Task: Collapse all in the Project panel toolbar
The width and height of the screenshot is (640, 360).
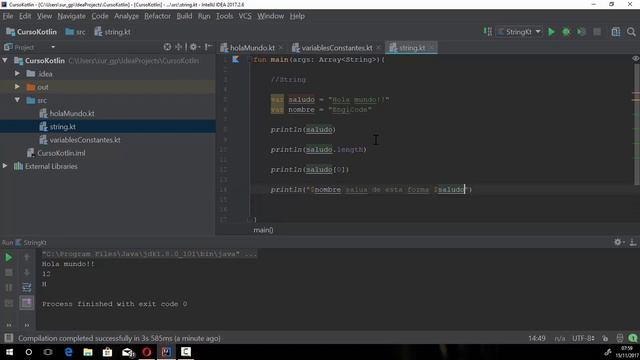Action: tap(179, 47)
